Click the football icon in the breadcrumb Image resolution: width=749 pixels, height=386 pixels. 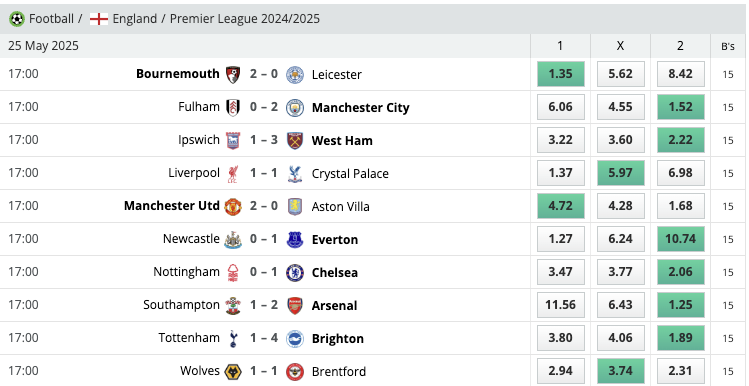(17, 19)
